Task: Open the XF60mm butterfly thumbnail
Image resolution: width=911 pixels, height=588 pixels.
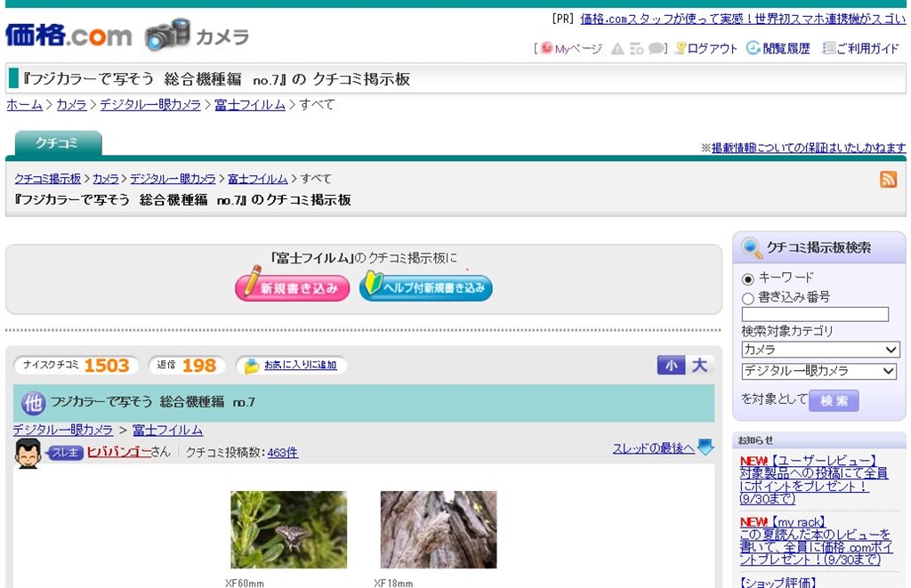Action: (289, 530)
